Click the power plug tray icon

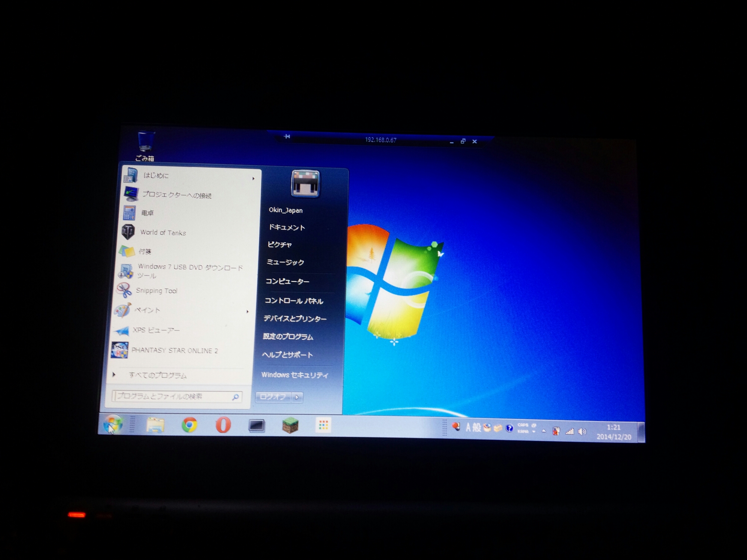[x=557, y=431]
